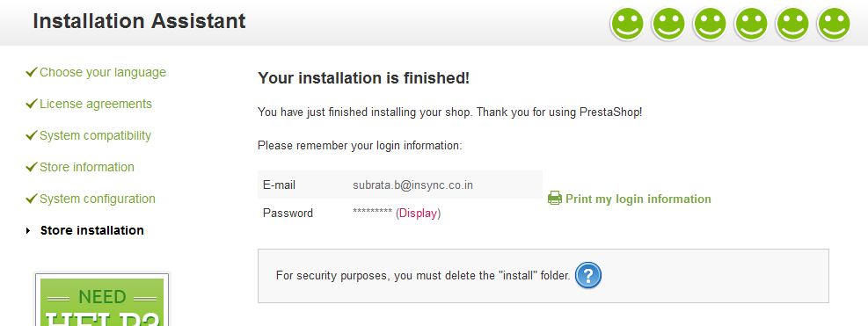868x326 pixels.
Task: Open System configuration step
Action: tap(98, 199)
